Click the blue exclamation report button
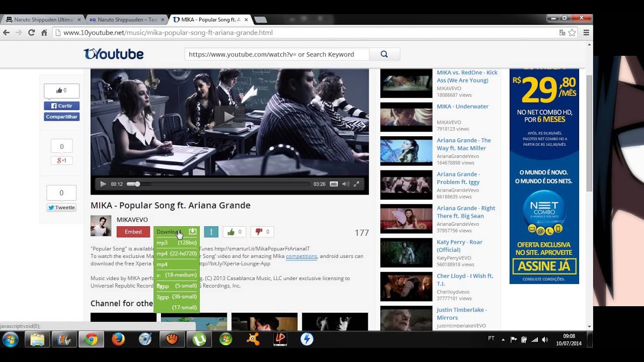 [211, 232]
